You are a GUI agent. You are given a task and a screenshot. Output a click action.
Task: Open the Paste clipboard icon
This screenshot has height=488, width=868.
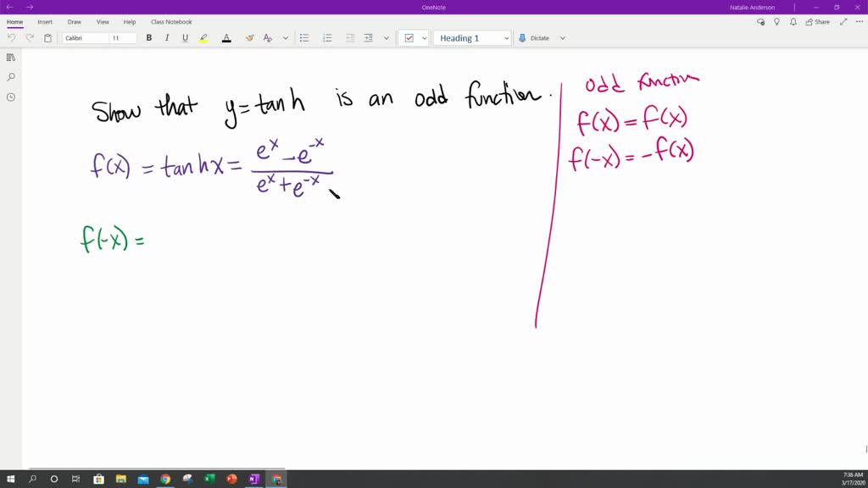click(x=47, y=37)
